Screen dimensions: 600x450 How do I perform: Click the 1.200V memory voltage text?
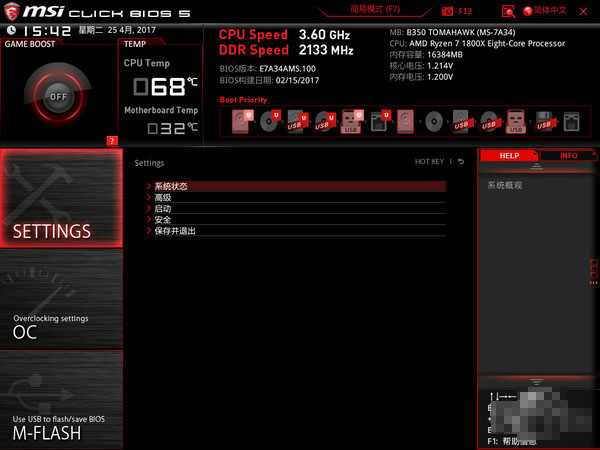(440, 77)
